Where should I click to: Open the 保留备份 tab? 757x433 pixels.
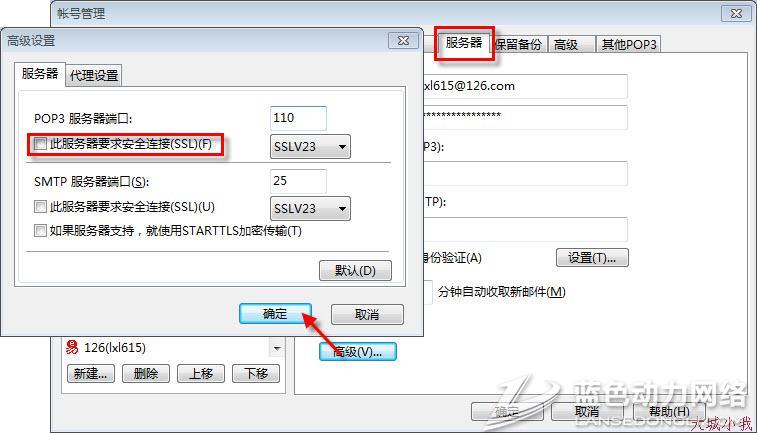[x=518, y=45]
